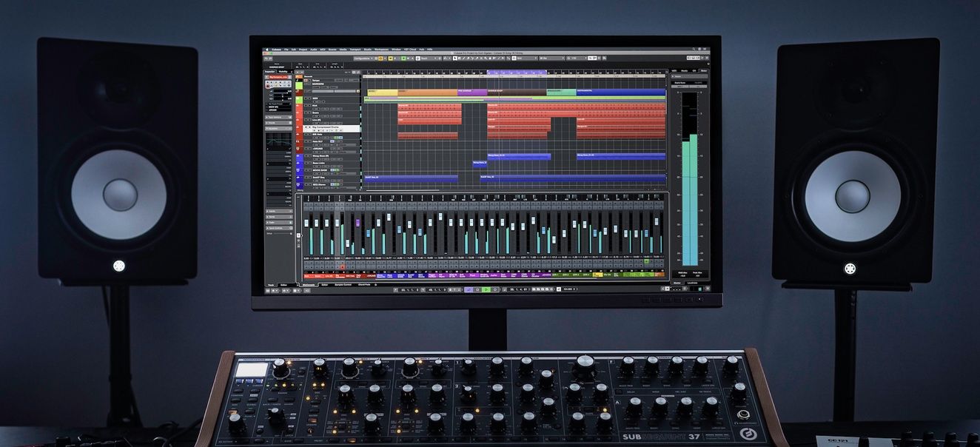Image resolution: width=980 pixels, height=447 pixels.
Task: Open the Touch automation mode dropdown
Action: (x=428, y=58)
